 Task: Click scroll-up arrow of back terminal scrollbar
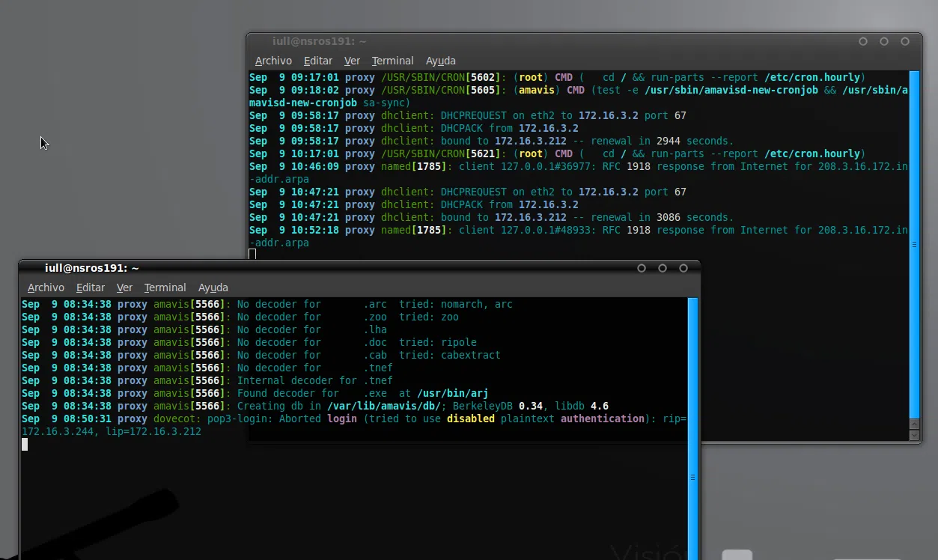pos(914,423)
